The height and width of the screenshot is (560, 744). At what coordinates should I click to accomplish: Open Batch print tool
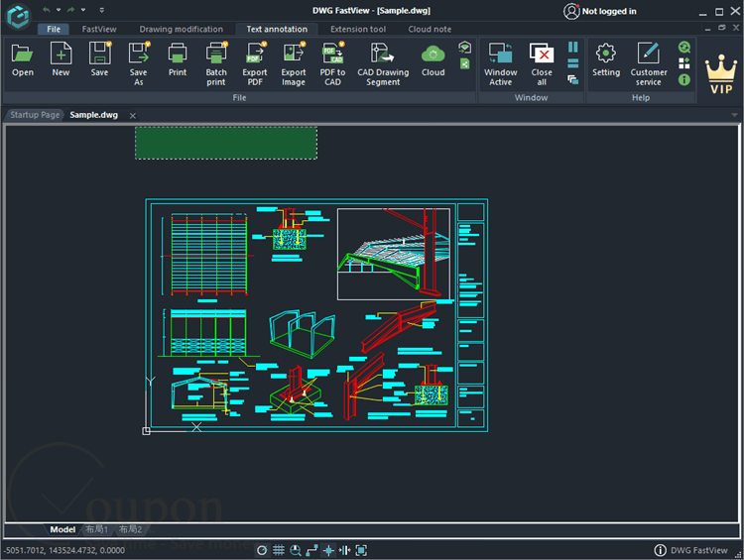[216, 64]
